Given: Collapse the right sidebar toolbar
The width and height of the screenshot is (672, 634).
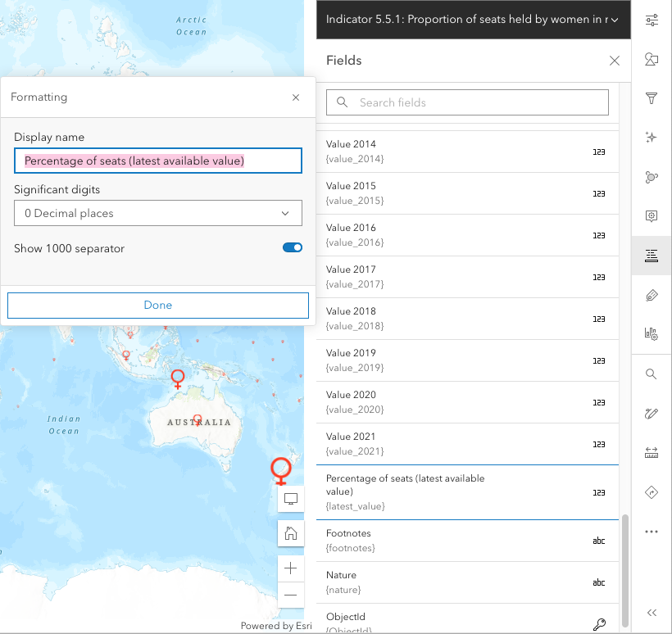Looking at the screenshot, I should click(x=652, y=613).
